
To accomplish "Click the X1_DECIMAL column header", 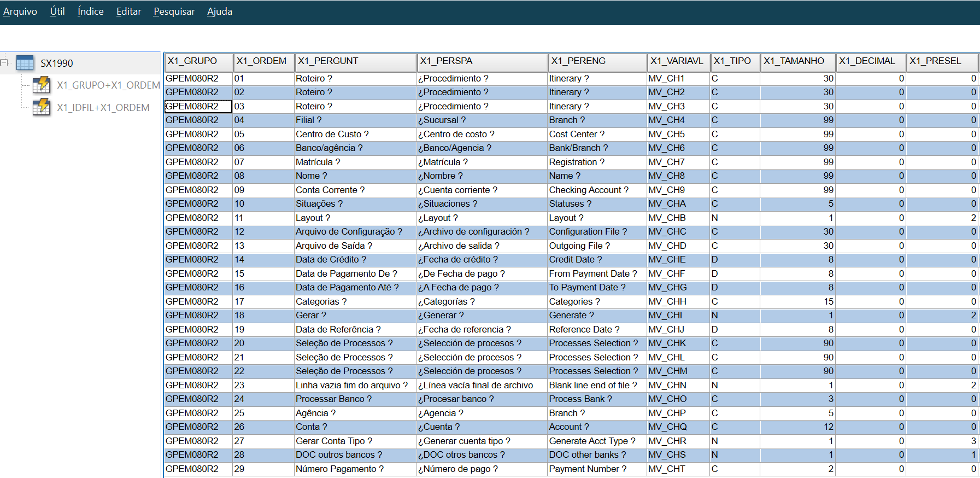I will 871,62.
